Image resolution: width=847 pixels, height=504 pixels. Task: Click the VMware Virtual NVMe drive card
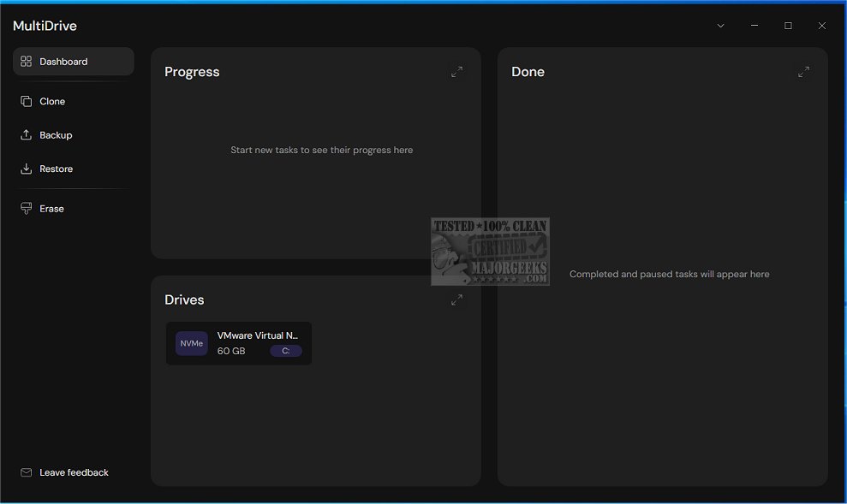click(238, 342)
